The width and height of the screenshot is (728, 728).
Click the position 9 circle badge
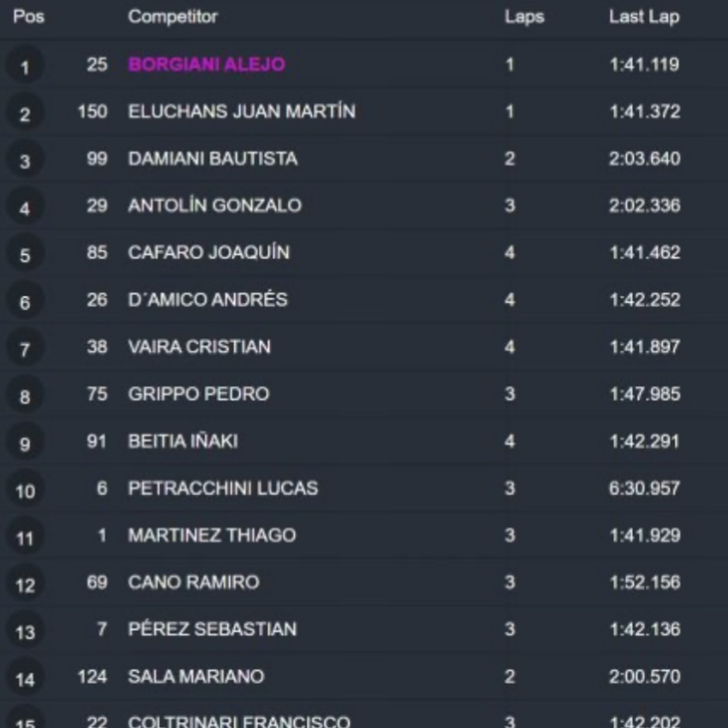pyautogui.click(x=25, y=443)
